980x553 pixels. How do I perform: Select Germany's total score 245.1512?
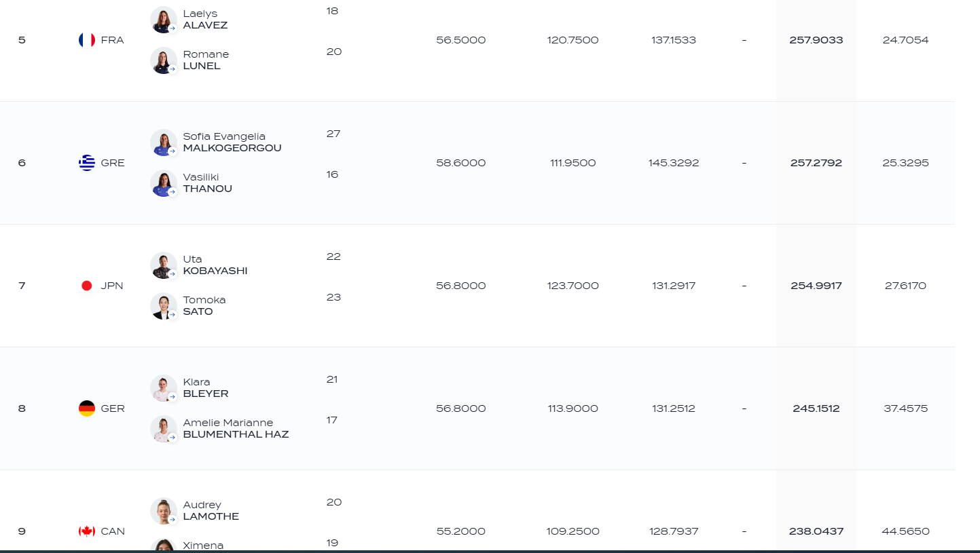tap(816, 408)
